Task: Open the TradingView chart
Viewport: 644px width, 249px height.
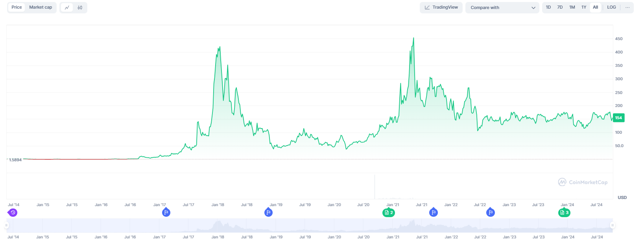Action: 441,7
